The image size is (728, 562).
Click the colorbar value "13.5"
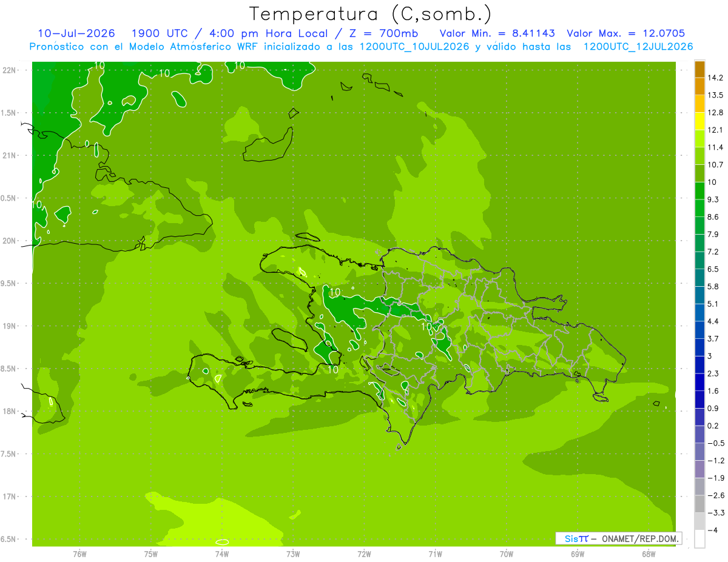pos(716,95)
